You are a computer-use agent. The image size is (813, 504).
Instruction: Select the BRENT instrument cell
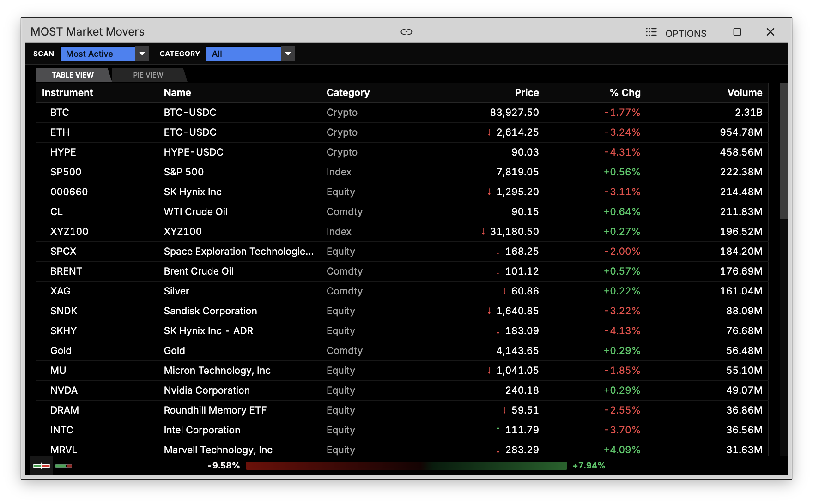pos(66,271)
